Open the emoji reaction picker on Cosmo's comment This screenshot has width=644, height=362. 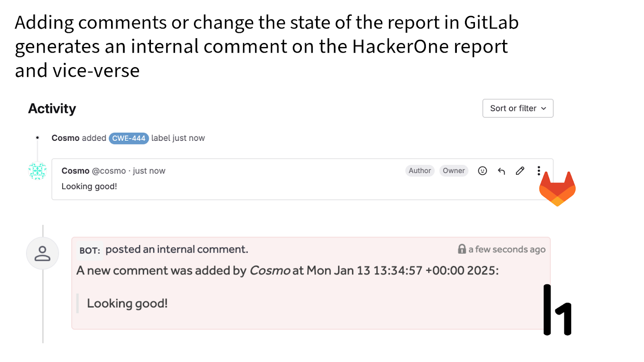point(482,171)
